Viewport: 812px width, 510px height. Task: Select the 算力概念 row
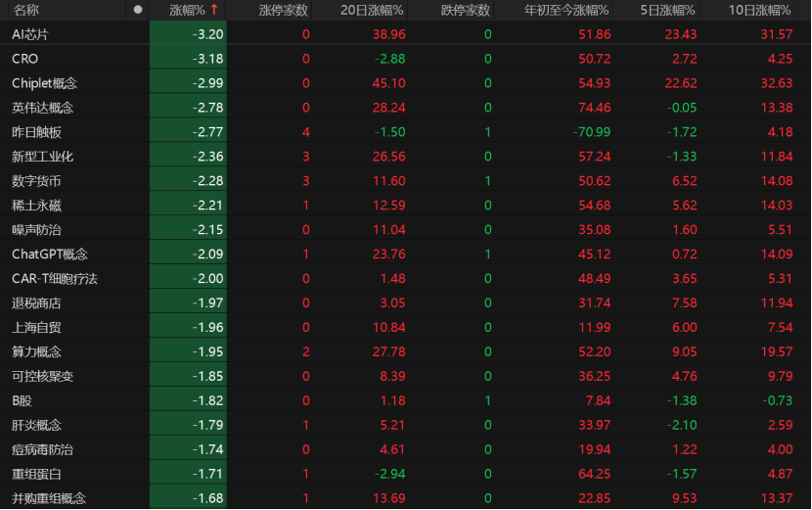36,351
